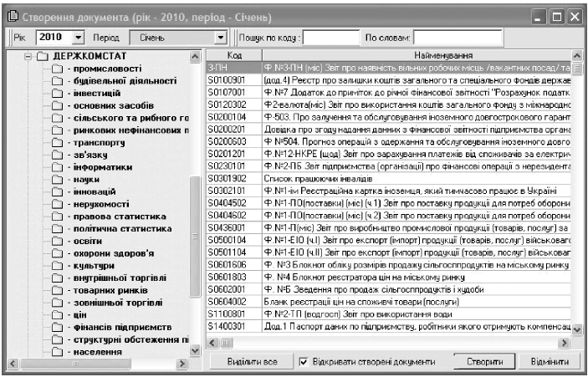
Task: Click the folder icon beside освіти
Action: click(x=57, y=242)
